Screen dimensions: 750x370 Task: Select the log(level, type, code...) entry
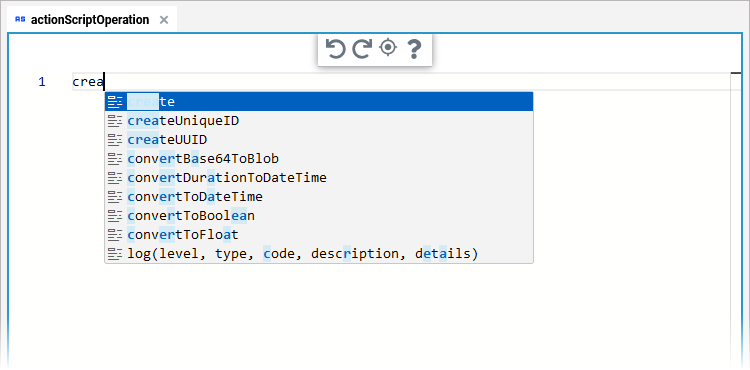point(319,254)
